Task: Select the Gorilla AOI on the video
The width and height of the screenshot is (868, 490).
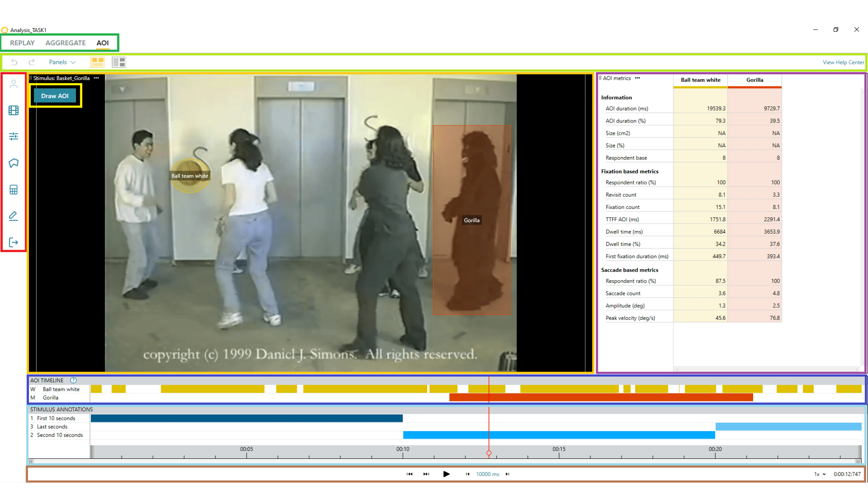Action: [x=471, y=220]
